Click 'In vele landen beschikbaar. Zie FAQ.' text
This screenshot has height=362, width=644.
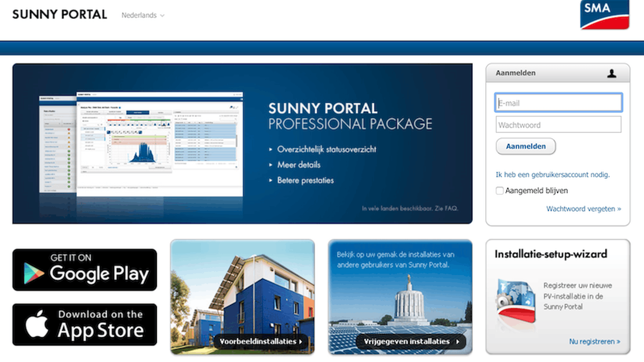(x=410, y=209)
